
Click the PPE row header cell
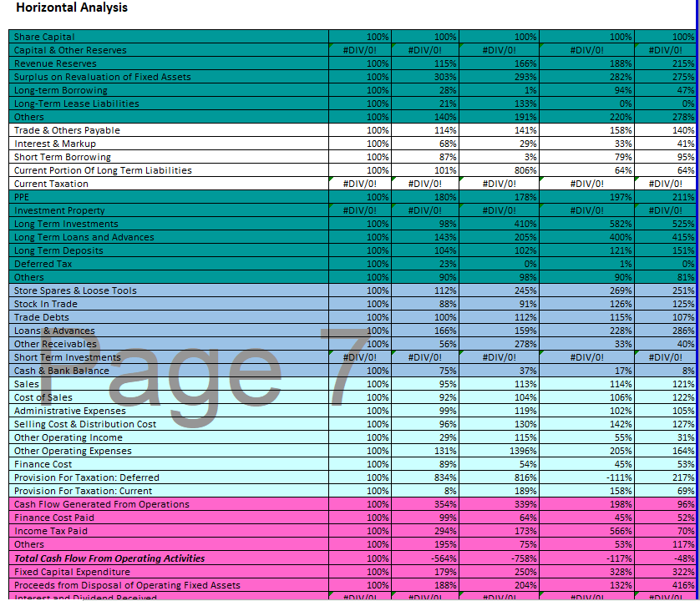click(25, 197)
